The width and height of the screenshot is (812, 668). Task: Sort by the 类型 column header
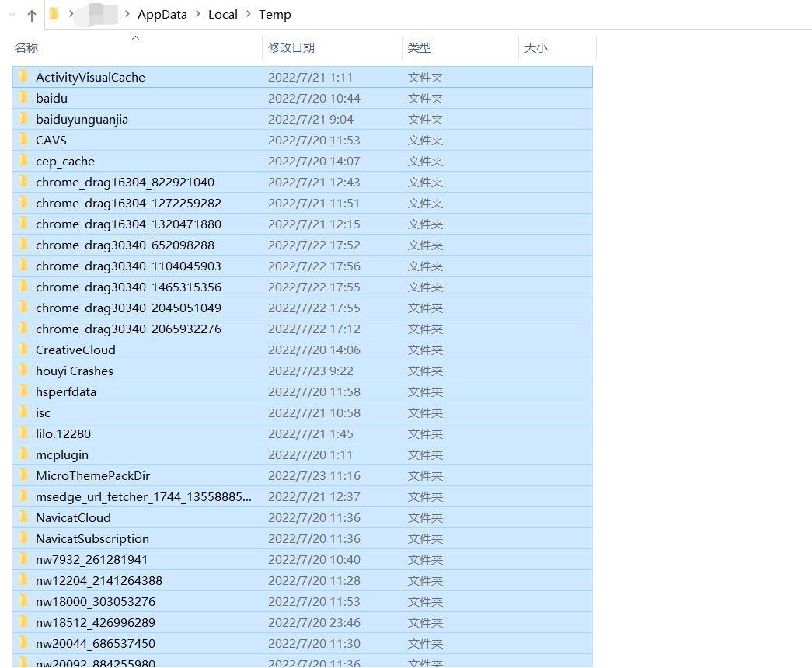419,48
